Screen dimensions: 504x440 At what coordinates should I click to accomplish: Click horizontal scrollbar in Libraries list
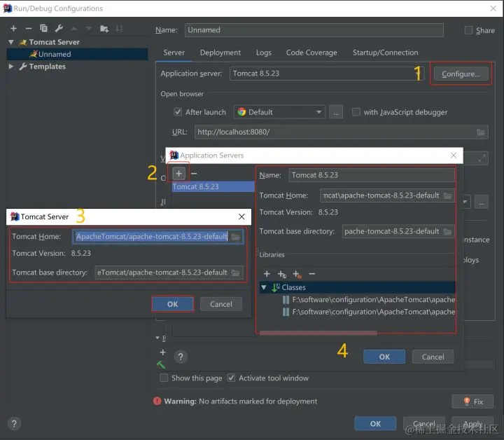click(x=318, y=334)
